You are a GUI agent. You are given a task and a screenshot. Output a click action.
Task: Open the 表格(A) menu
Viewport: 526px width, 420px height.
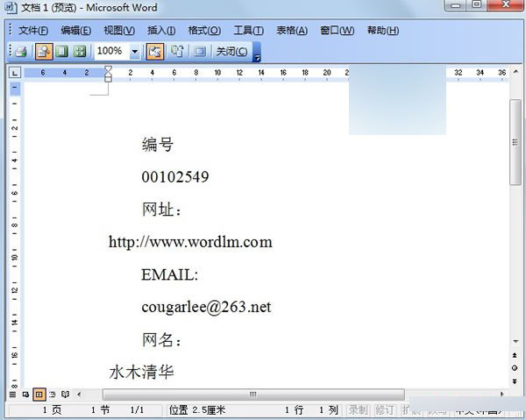click(292, 31)
